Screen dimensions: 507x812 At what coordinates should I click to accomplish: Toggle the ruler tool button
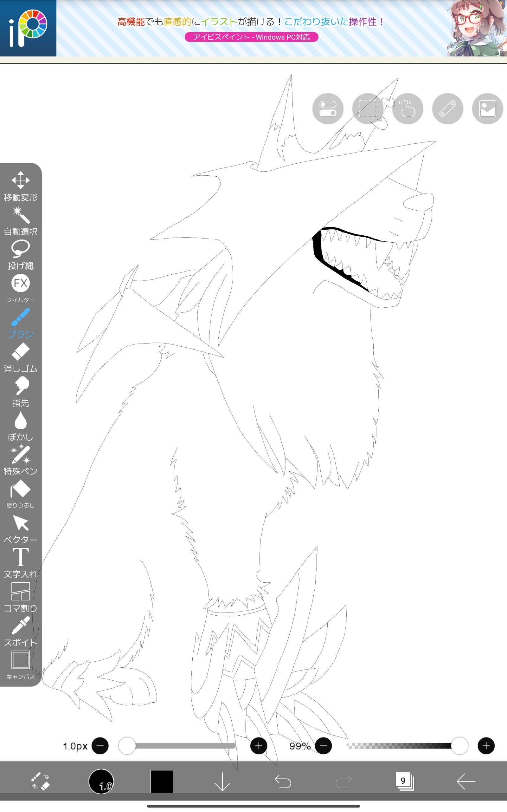pyautogui.click(x=447, y=109)
